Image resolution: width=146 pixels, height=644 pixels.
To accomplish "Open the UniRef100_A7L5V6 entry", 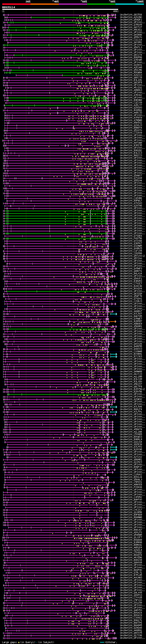I will coord(131,407).
